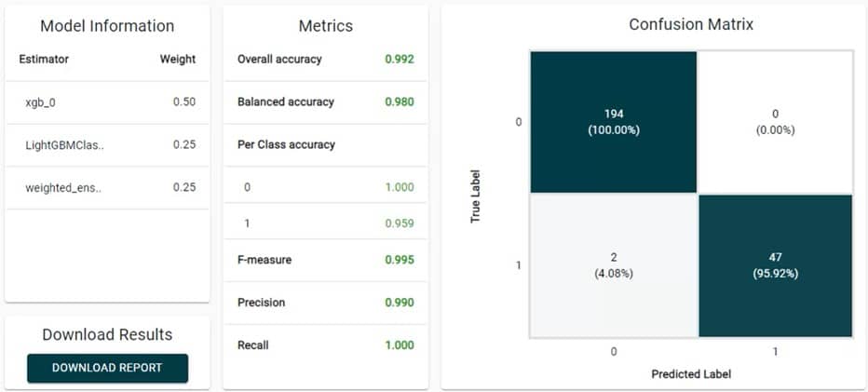Click the Predicted Label axis title
This screenshot has height=392, width=868.
[x=691, y=373]
